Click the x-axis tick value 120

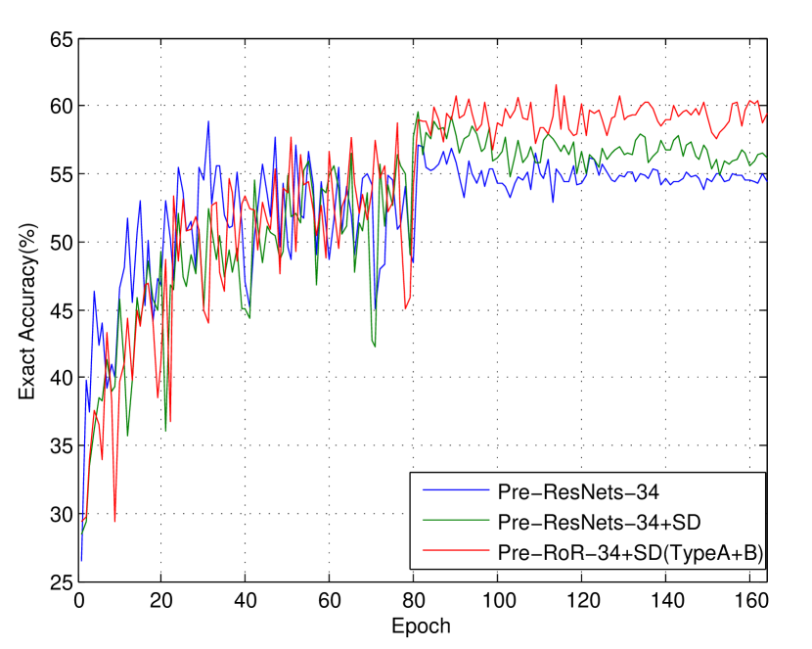tap(582, 601)
